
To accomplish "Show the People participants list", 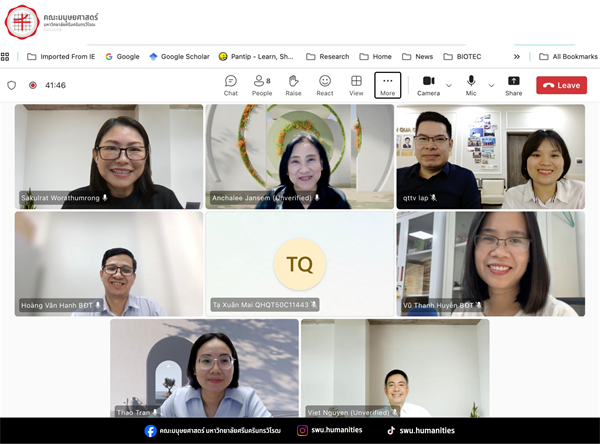I will (x=262, y=85).
